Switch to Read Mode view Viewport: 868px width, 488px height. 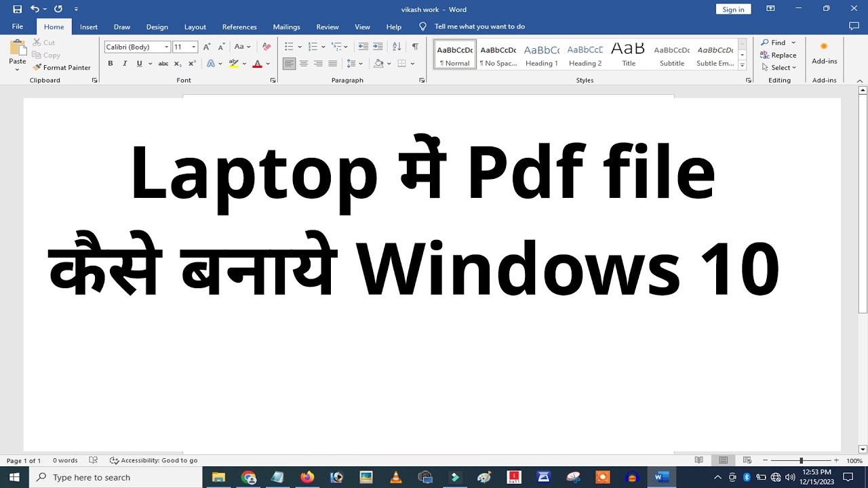click(698, 460)
